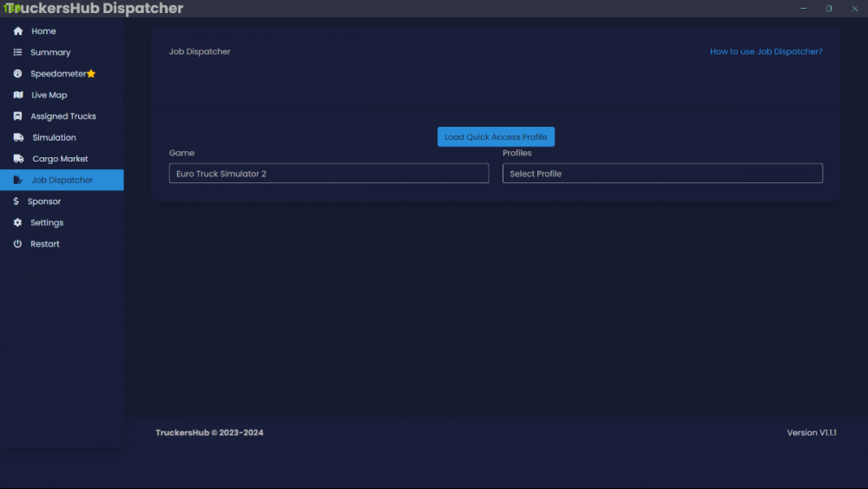Viewport: 868px width, 489px height.
Task: Open the Cargo Market section
Action: coord(60,159)
